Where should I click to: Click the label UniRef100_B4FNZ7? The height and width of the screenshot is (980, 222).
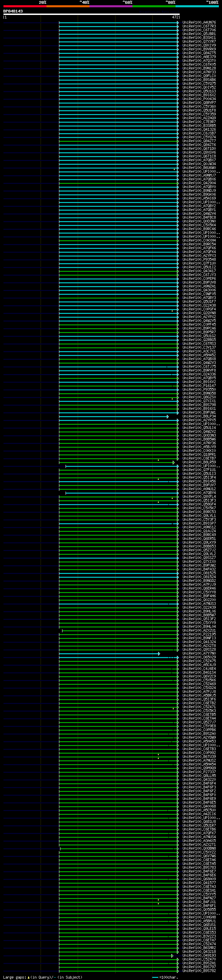199,898
